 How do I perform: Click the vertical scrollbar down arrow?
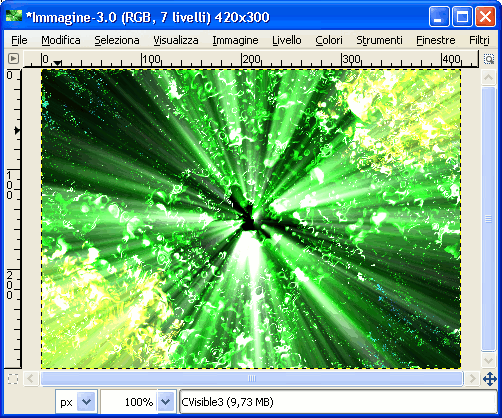point(488,360)
